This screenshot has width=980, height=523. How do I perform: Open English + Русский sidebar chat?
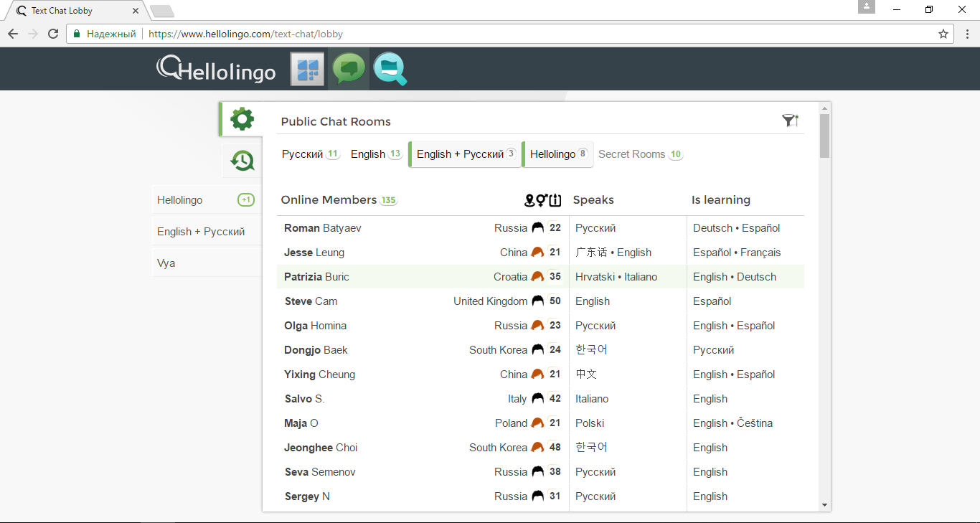coord(207,232)
